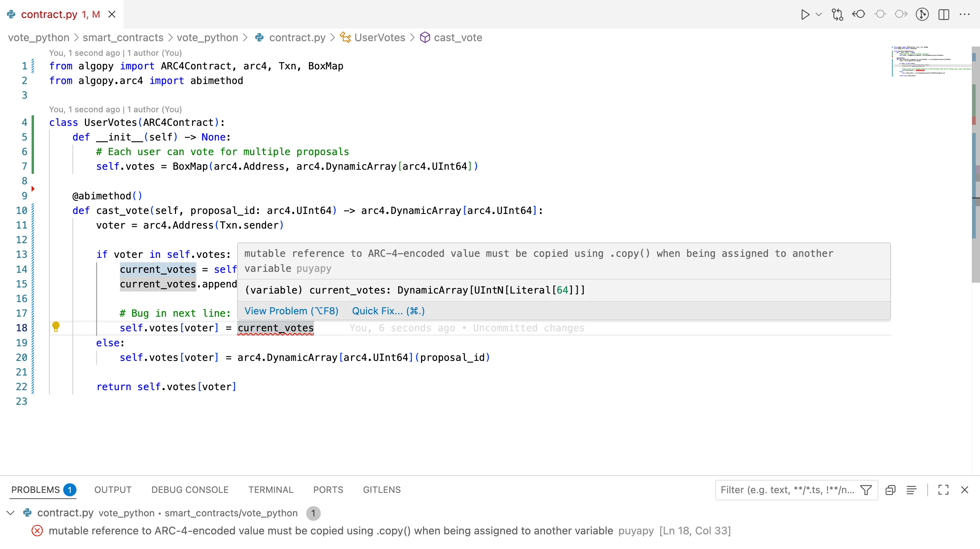Click the lightbulb quick fix icon on line 18
The width and height of the screenshot is (980, 549).
coord(57,327)
